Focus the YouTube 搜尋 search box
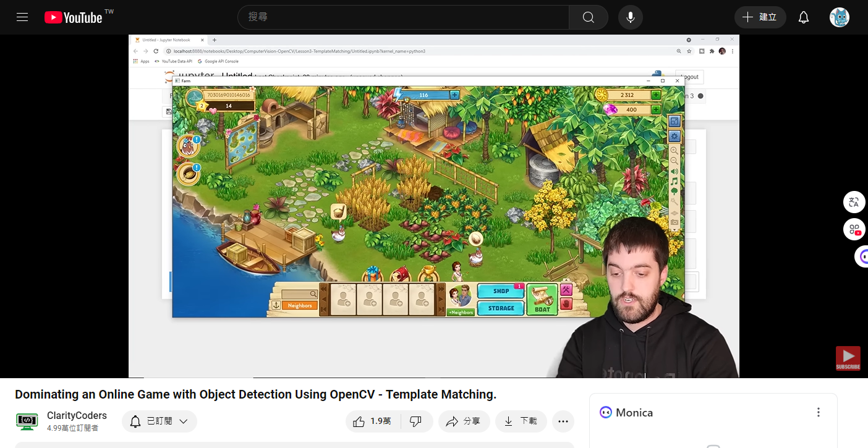This screenshot has height=448, width=868. (x=403, y=17)
